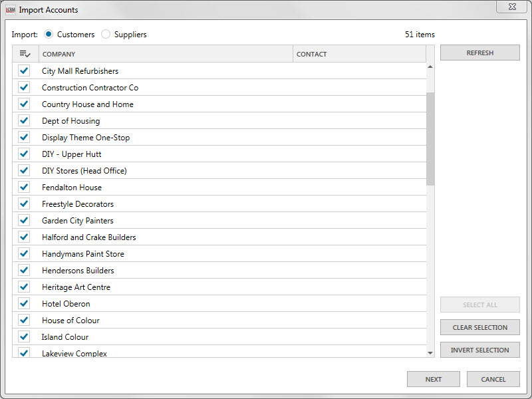Image resolution: width=532 pixels, height=399 pixels.
Task: Click the select-all checklist icon in header
Action: pyautogui.click(x=25, y=54)
